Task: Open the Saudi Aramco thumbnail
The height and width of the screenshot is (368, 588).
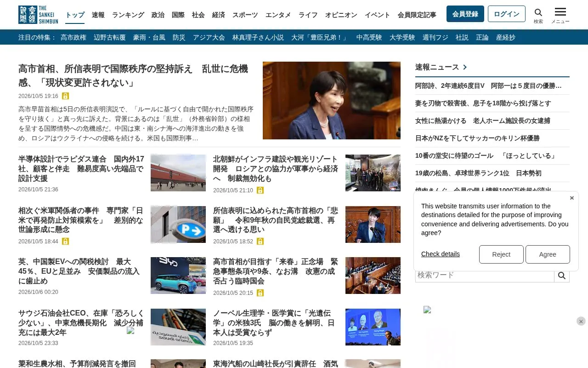Action: point(178,327)
